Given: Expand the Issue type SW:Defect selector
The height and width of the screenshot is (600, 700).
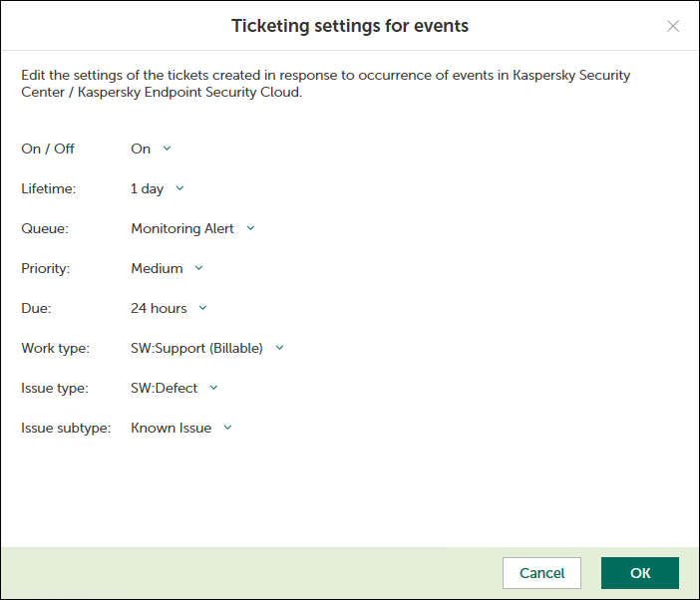Looking at the screenshot, I should pyautogui.click(x=165, y=388).
